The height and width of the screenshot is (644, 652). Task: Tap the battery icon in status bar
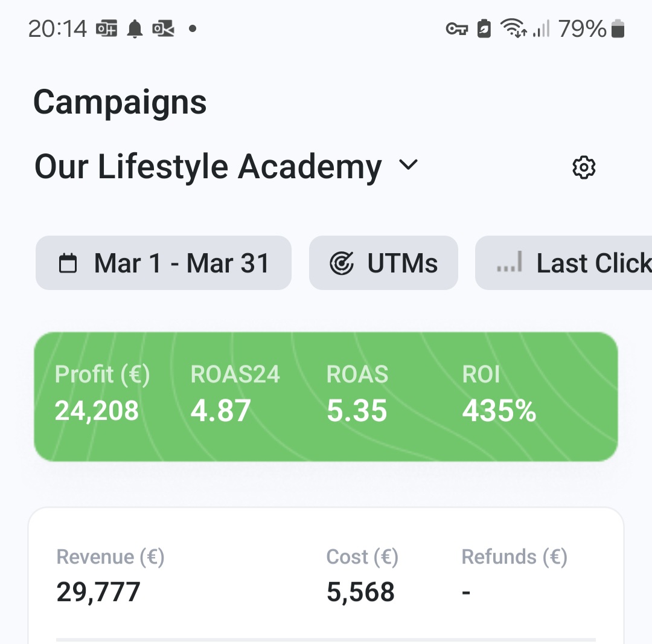click(618, 28)
